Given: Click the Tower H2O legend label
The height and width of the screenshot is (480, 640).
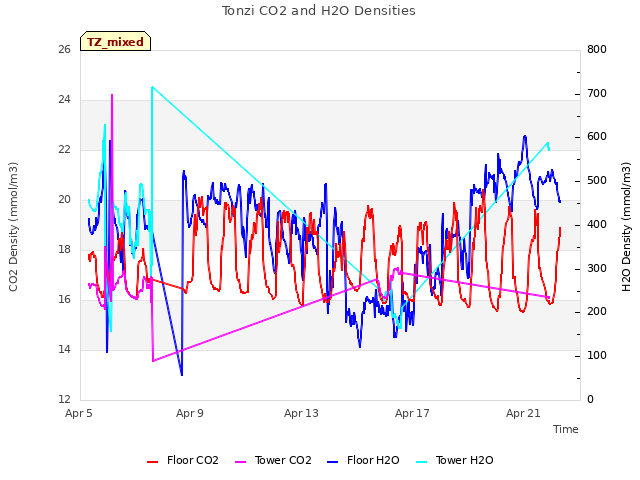Looking at the screenshot, I should pos(464,460).
